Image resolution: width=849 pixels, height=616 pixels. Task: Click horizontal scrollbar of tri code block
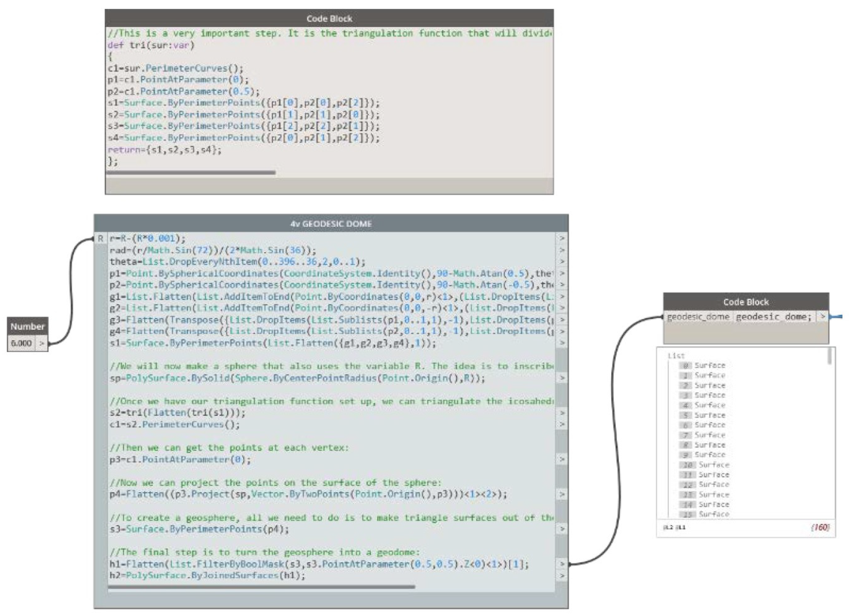191,173
